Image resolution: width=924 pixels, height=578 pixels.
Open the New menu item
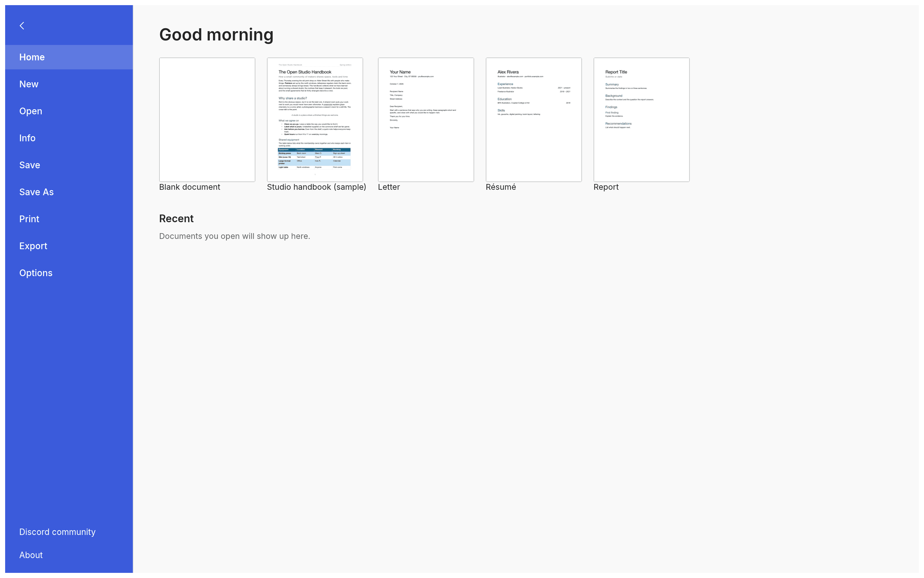pyautogui.click(x=69, y=84)
